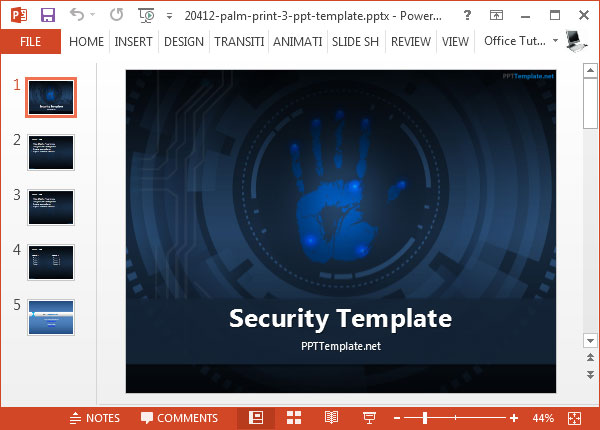
Task: Click the PowerPoint application logo icon
Action: coord(18,15)
